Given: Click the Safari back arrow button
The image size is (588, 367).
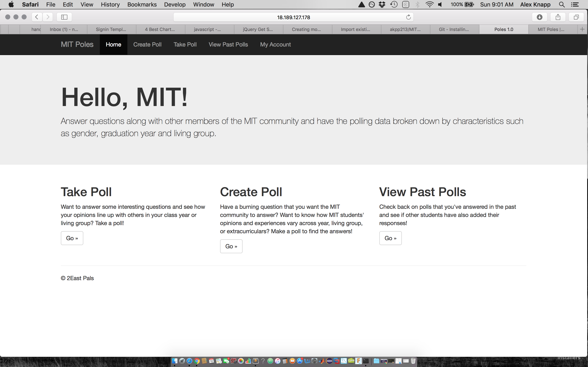Looking at the screenshot, I should click(37, 17).
